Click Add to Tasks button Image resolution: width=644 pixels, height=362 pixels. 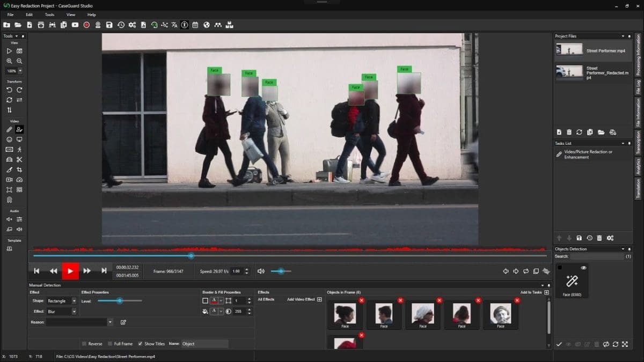[x=535, y=292]
